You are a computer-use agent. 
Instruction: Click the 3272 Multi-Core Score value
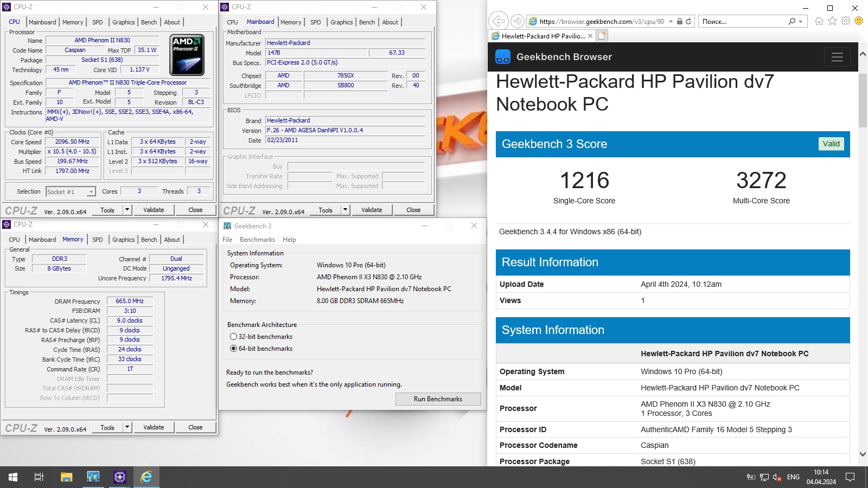coord(761,180)
